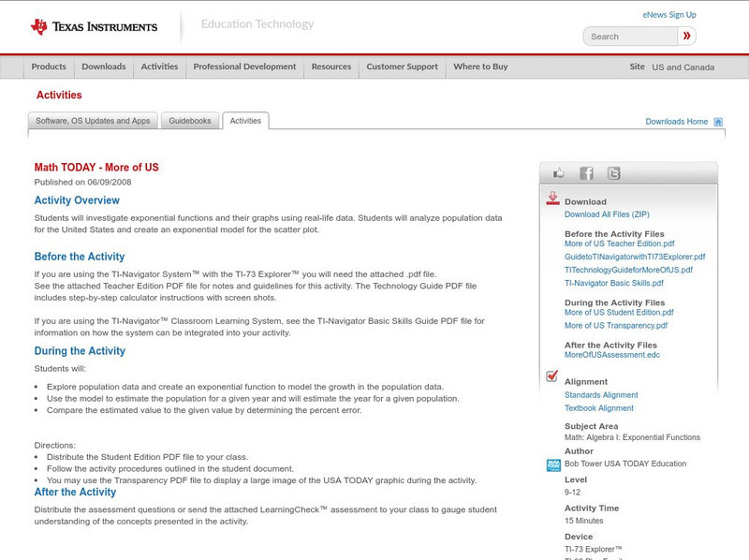Click the Downloads Home house icon

click(718, 122)
